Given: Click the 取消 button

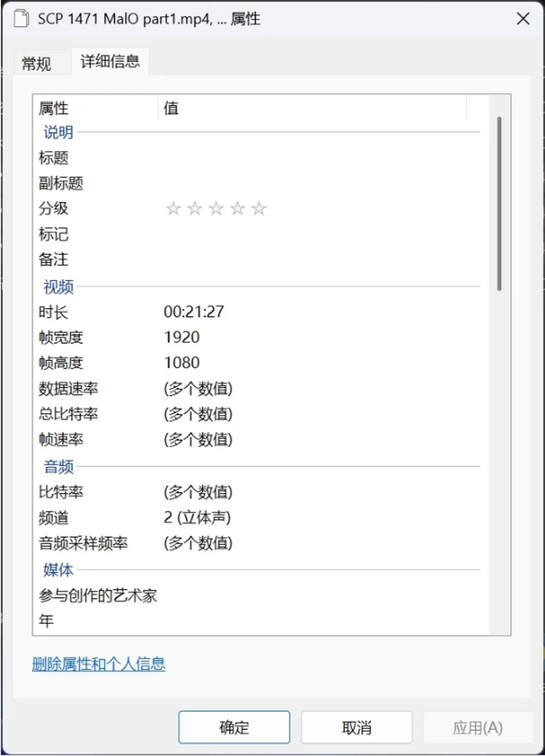Looking at the screenshot, I should (x=357, y=727).
